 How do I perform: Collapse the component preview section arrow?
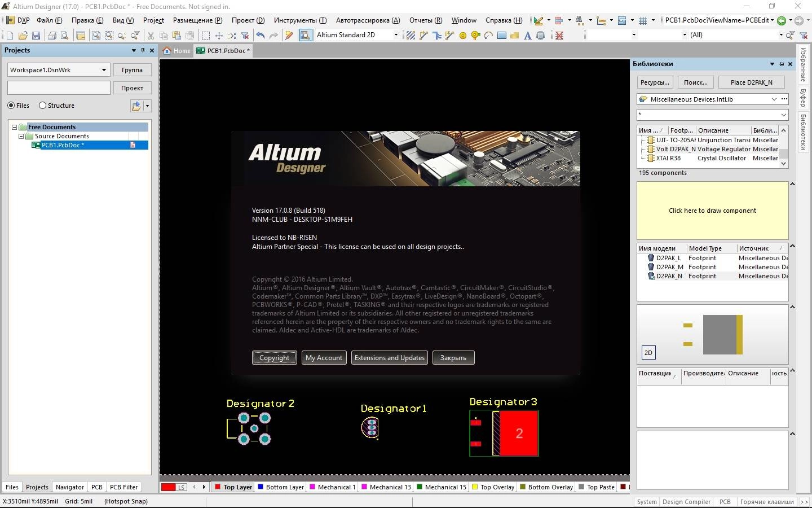(x=792, y=184)
